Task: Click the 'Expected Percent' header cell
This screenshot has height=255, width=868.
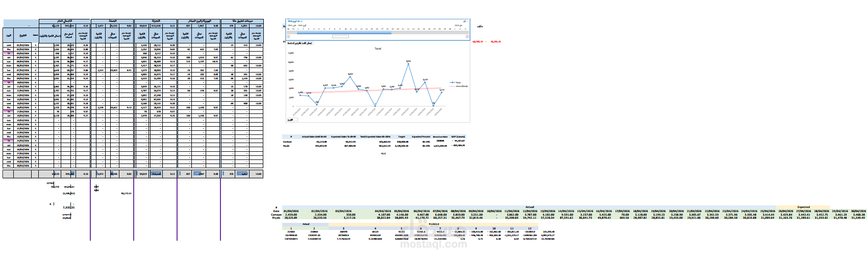Action: pos(421,136)
